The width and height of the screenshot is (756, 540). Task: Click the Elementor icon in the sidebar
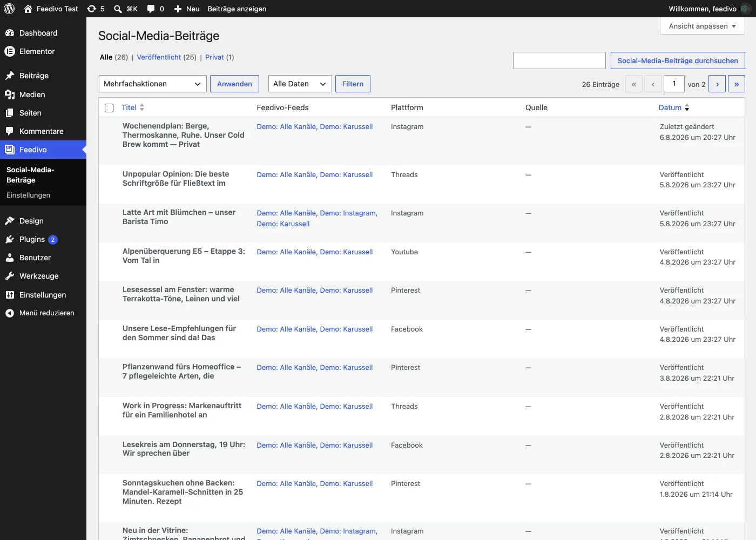click(x=10, y=51)
